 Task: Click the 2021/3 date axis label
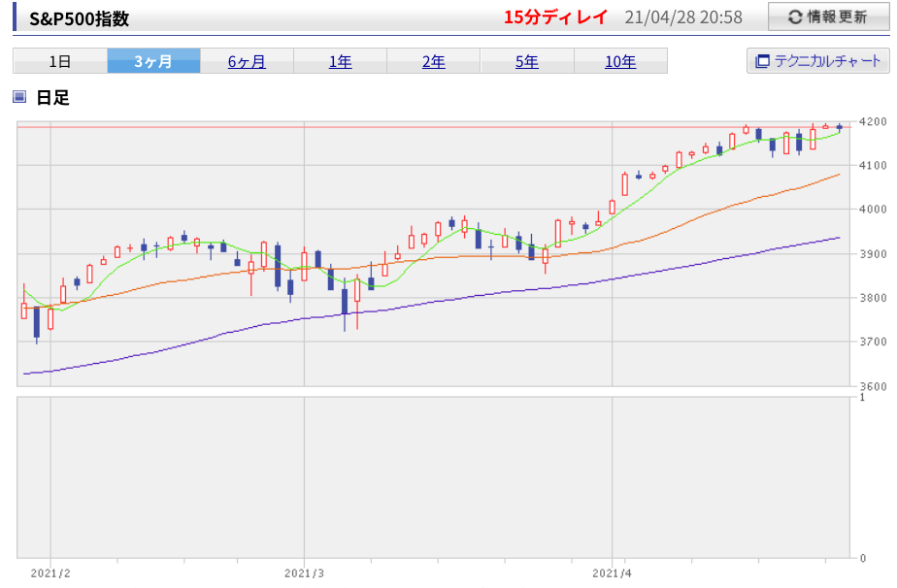pyautogui.click(x=304, y=573)
